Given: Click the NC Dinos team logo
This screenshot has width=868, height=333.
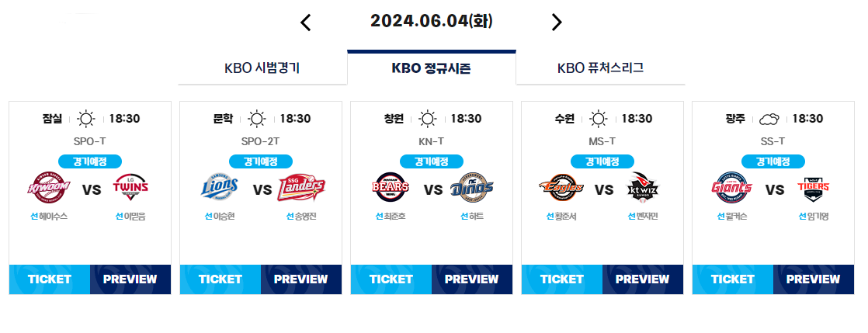Looking at the screenshot, I should [471, 188].
